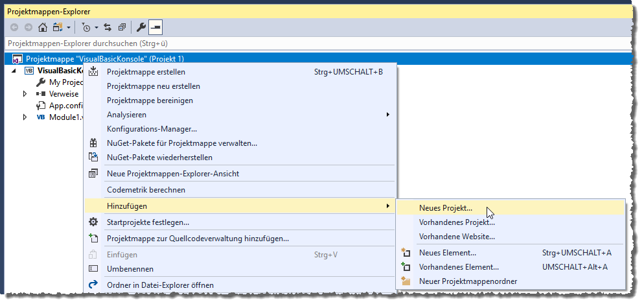The image size is (644, 306).
Task: Choose Ordner in Datei-Explorer öffnen
Action: (240, 285)
